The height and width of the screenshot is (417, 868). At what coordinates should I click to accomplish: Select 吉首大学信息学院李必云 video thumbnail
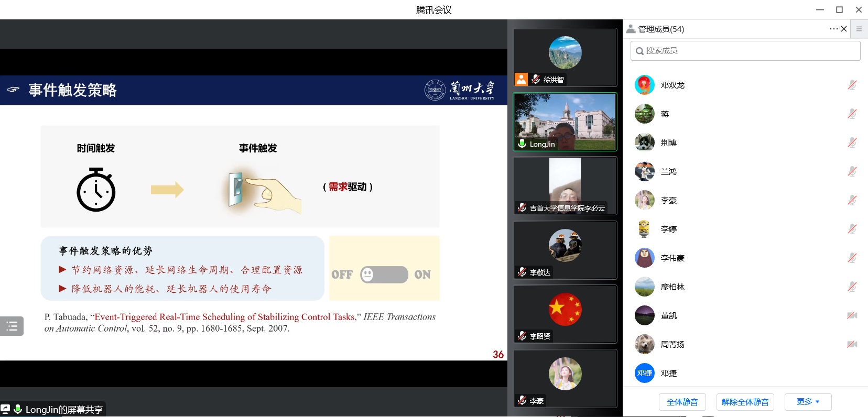tap(565, 185)
